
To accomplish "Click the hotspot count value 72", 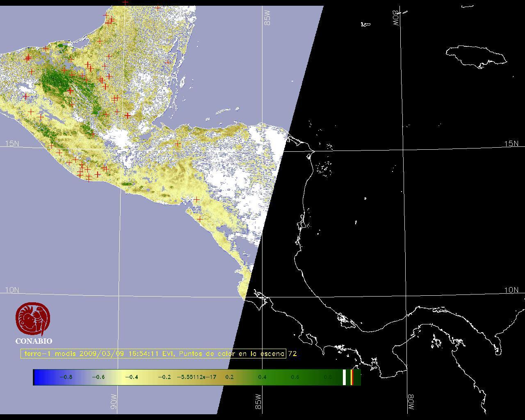I will 292,354.
